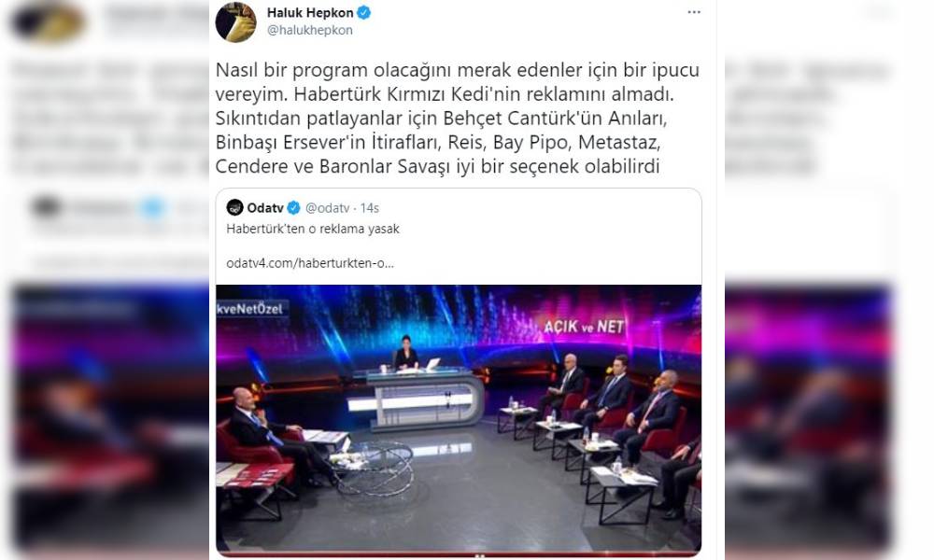Select the @odatv handle

(327, 208)
